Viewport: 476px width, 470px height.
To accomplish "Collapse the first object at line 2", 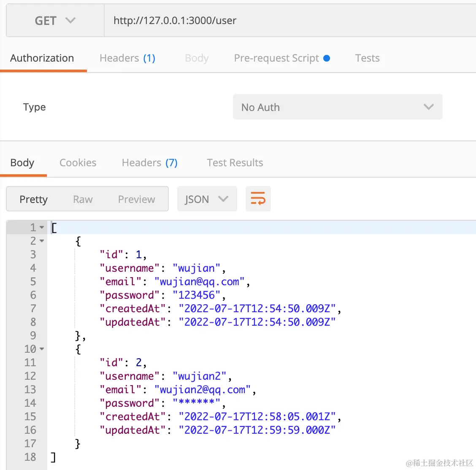I will pos(42,241).
